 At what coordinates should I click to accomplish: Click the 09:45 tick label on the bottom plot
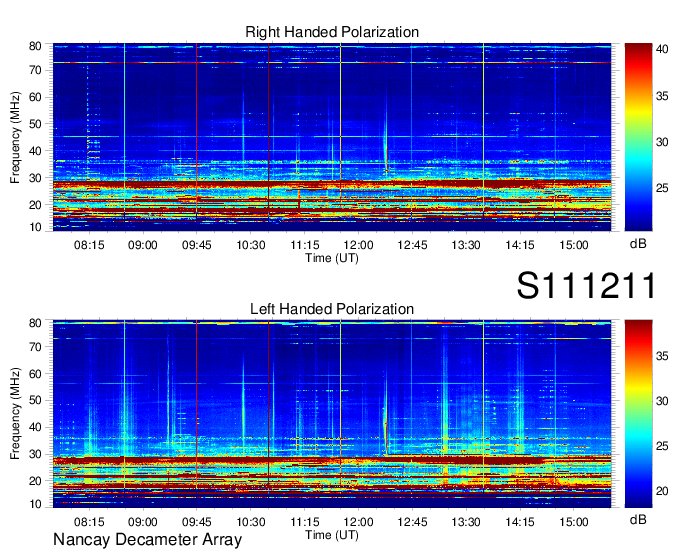[196, 522]
